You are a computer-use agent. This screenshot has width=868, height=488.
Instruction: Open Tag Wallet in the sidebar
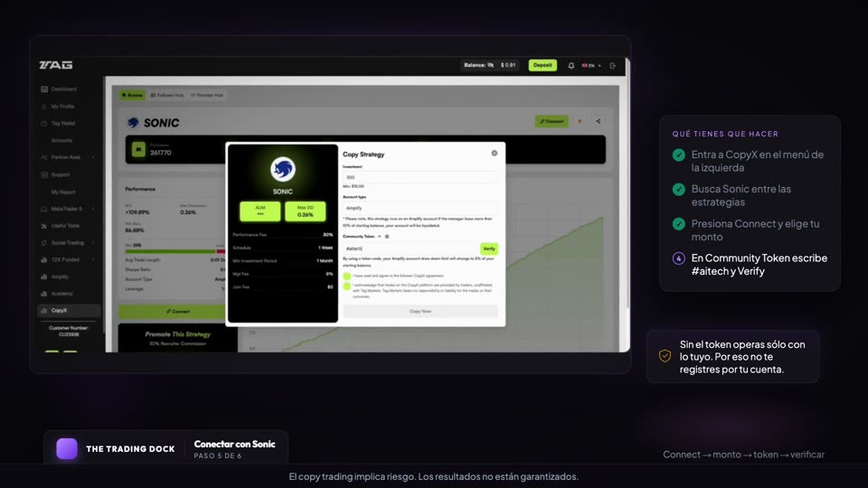click(63, 124)
